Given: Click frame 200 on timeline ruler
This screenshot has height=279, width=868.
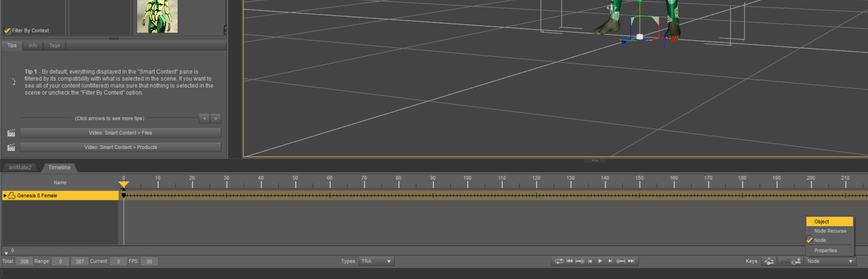Looking at the screenshot, I should pyautogui.click(x=811, y=182).
